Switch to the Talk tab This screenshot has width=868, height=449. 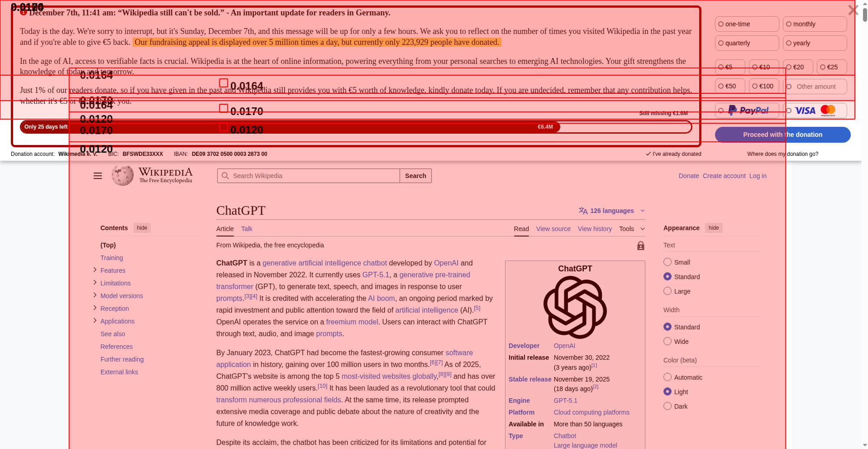(247, 229)
